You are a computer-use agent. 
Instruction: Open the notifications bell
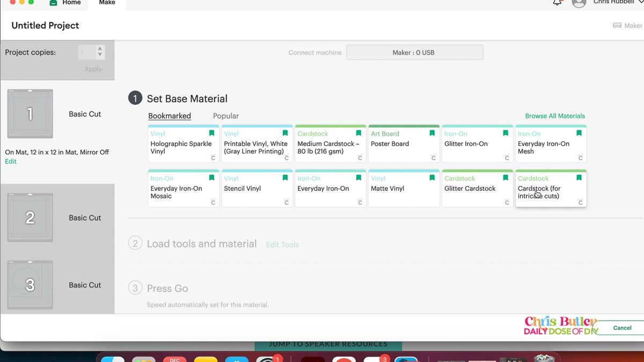558,2
